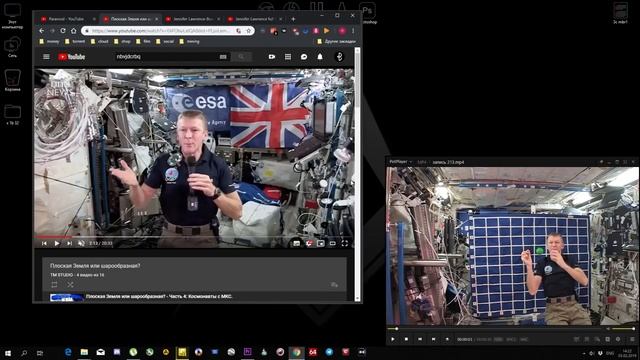Focus the YouTube search input field
Image resolution: width=640 pixels, height=360 pixels.
tap(167, 57)
